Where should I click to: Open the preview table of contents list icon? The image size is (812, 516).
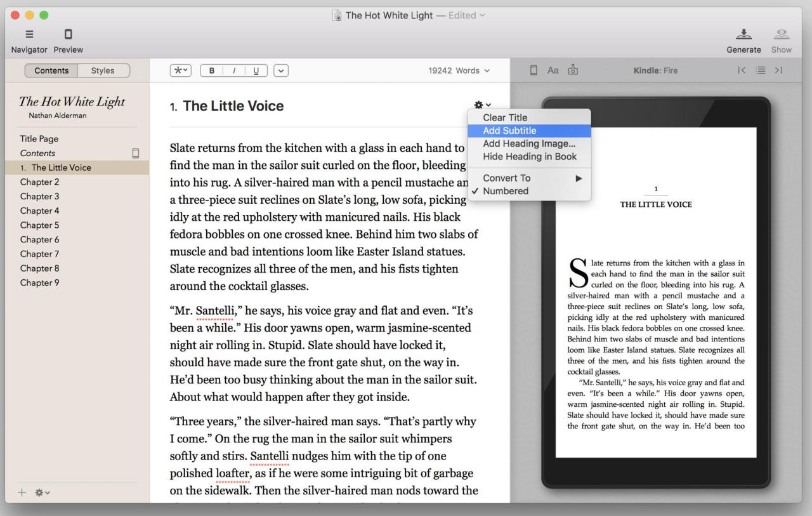760,70
